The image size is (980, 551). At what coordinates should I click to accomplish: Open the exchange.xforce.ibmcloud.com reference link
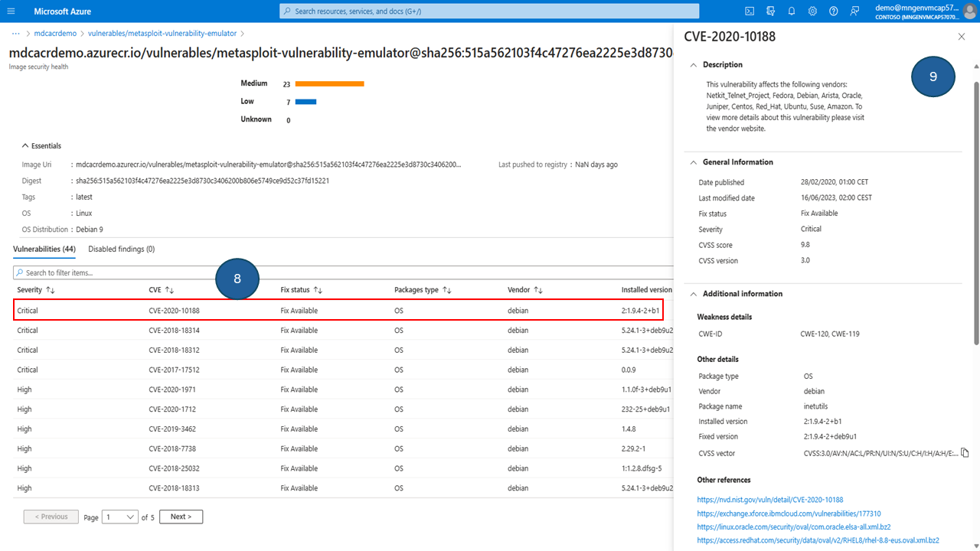point(789,514)
